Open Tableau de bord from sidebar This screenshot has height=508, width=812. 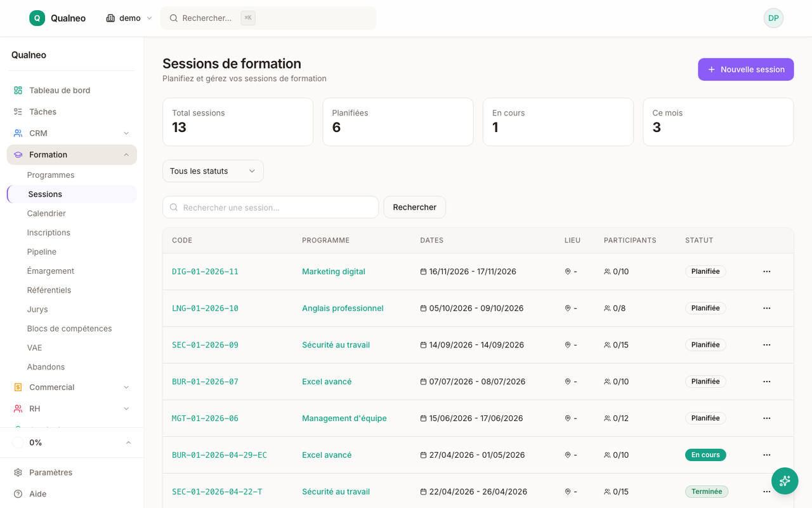(72, 90)
